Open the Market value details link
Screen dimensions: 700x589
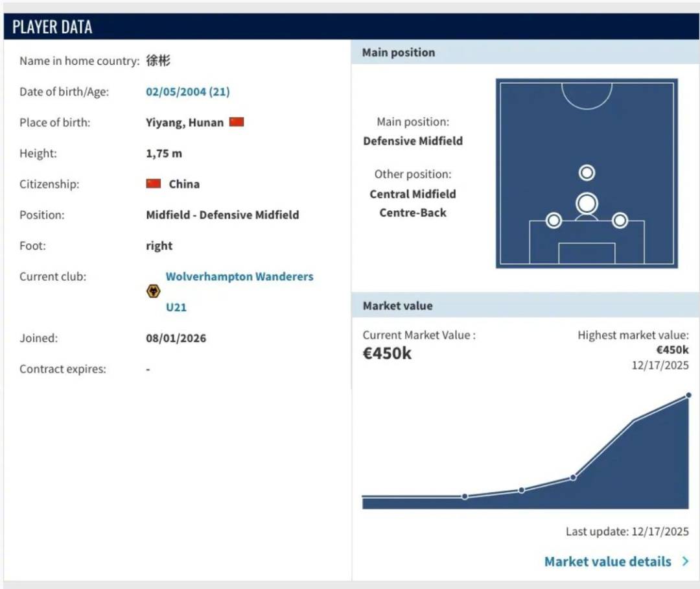point(607,562)
